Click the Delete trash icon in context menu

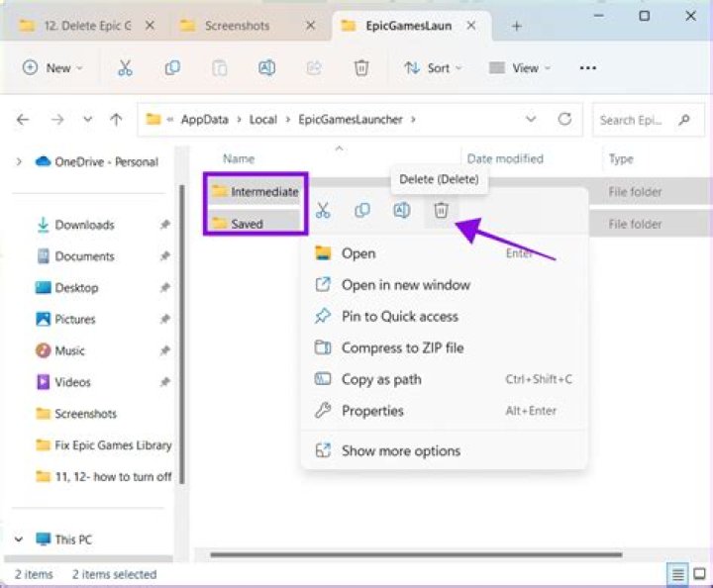point(441,210)
